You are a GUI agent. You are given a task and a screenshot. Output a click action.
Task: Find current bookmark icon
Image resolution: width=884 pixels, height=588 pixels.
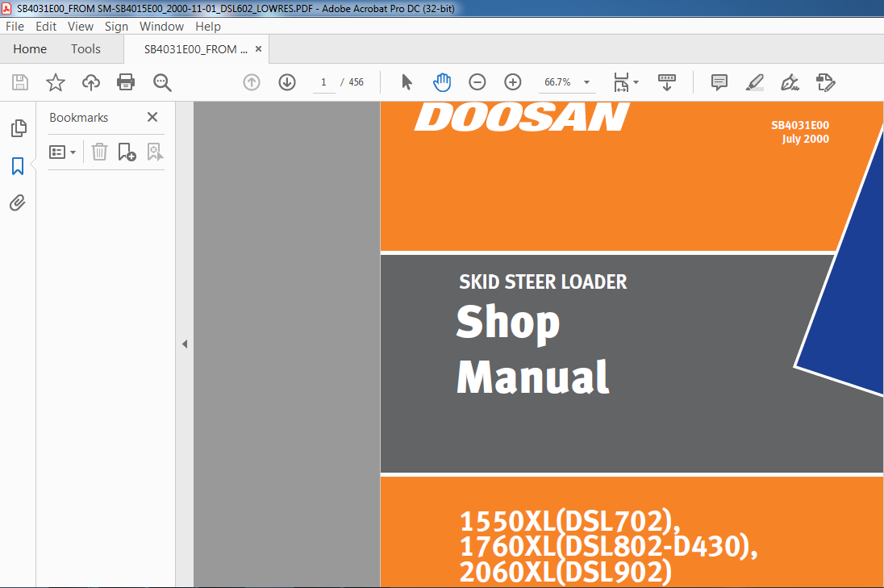coord(155,152)
